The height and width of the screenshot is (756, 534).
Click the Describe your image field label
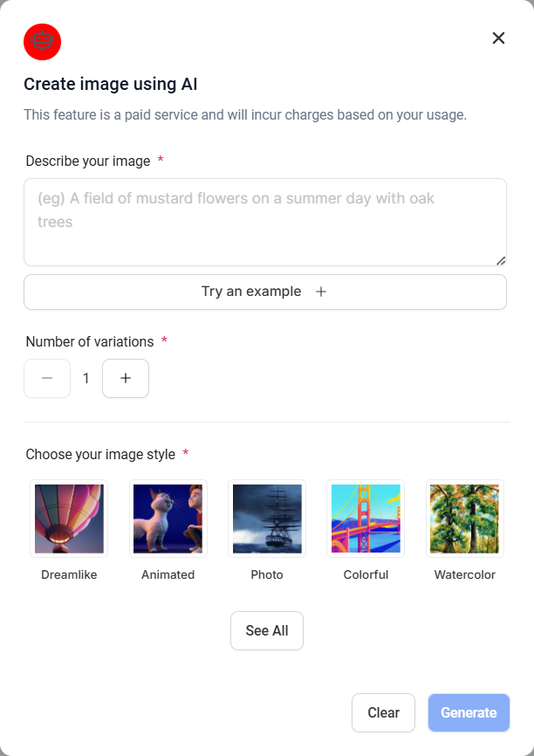click(x=87, y=161)
